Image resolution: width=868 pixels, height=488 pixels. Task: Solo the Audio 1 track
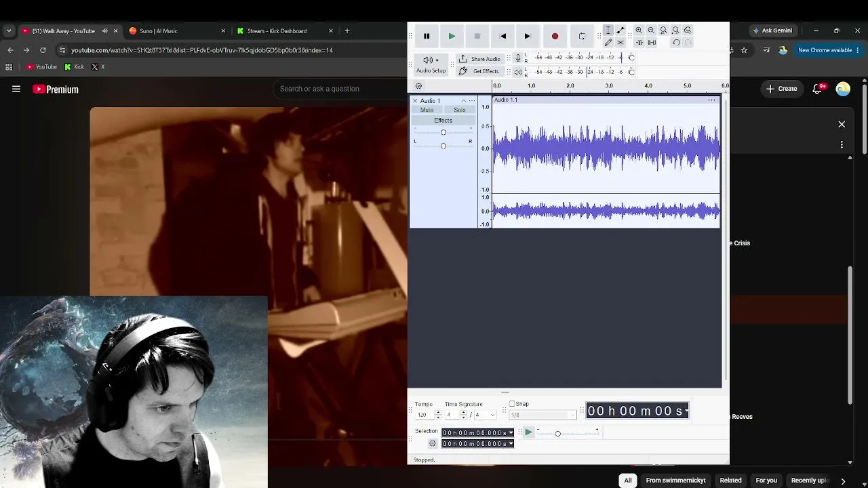(460, 110)
